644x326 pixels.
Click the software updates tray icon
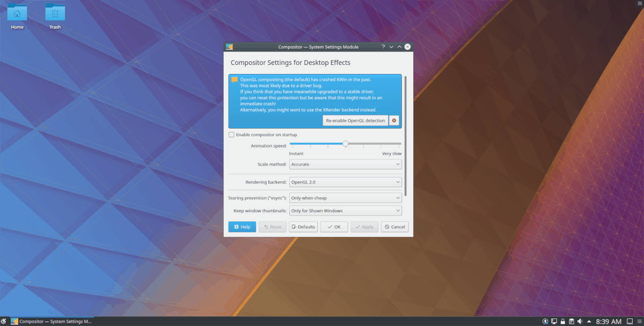[545, 321]
